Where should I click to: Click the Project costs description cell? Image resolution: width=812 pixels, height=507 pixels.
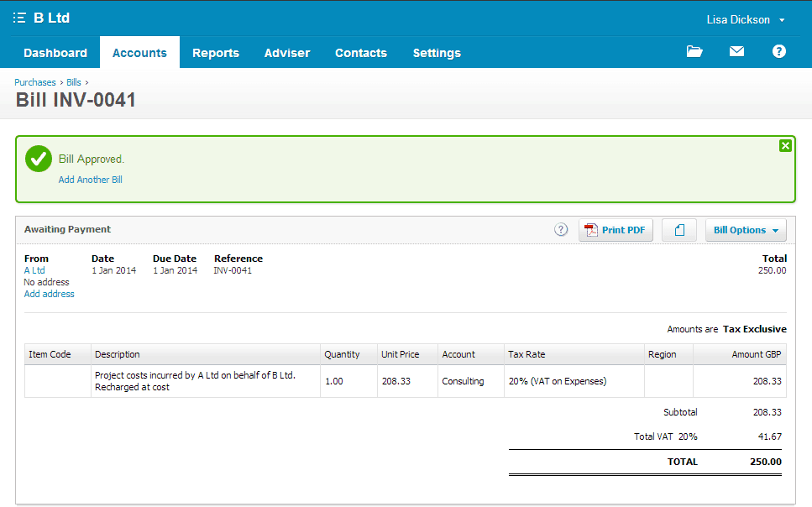(x=206, y=381)
